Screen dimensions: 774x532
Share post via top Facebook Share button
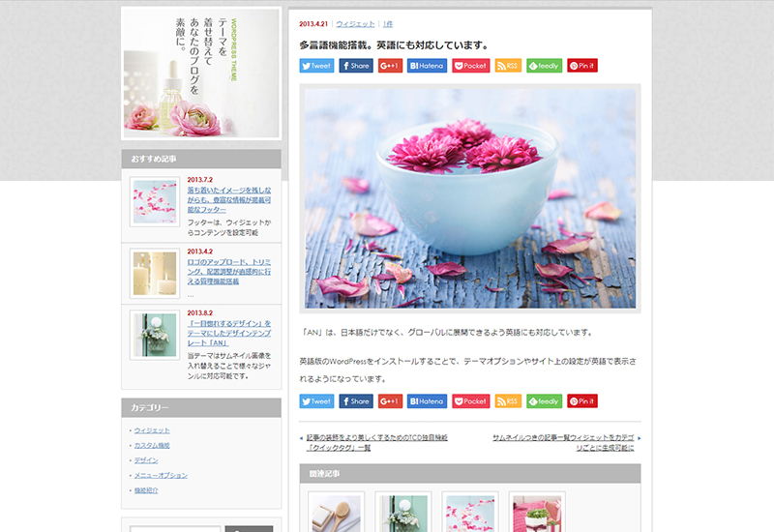click(356, 66)
